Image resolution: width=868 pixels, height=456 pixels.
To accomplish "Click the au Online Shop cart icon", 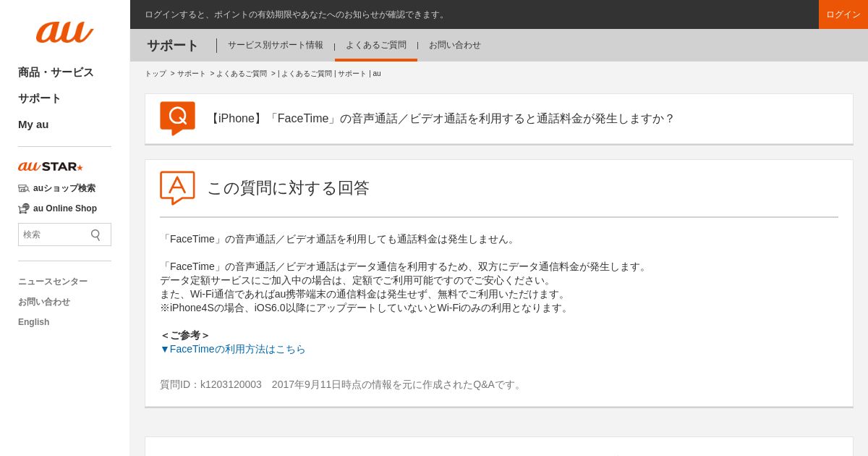I will (x=24, y=208).
